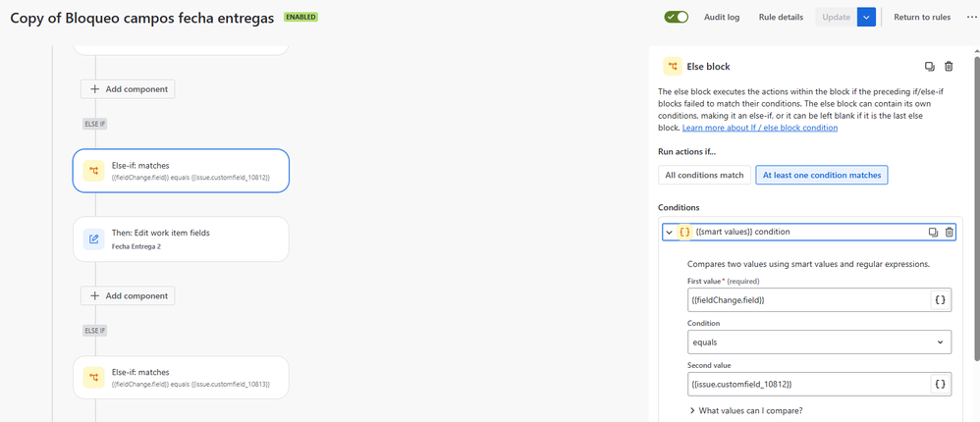
Task: Click the ENABLED status badge
Action: pyautogui.click(x=300, y=17)
